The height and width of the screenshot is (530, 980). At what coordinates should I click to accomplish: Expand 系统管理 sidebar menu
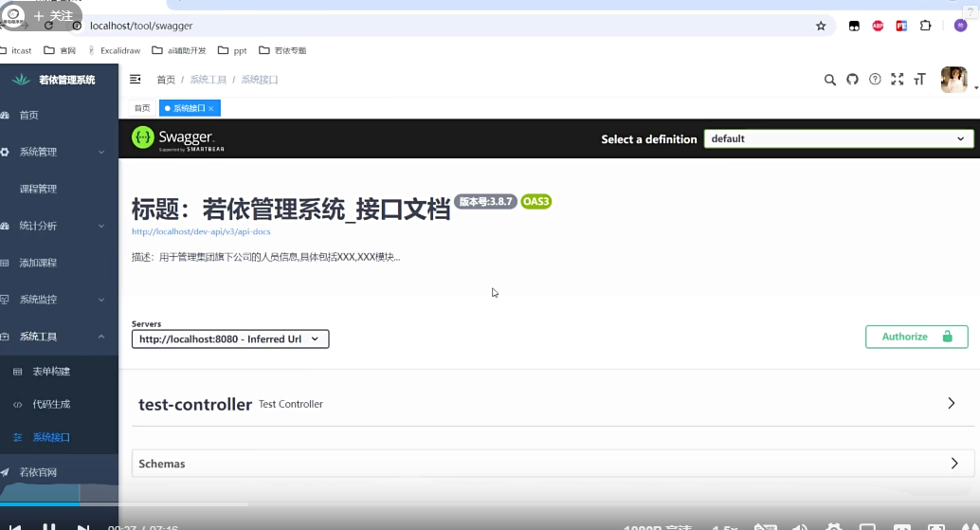[x=60, y=152]
